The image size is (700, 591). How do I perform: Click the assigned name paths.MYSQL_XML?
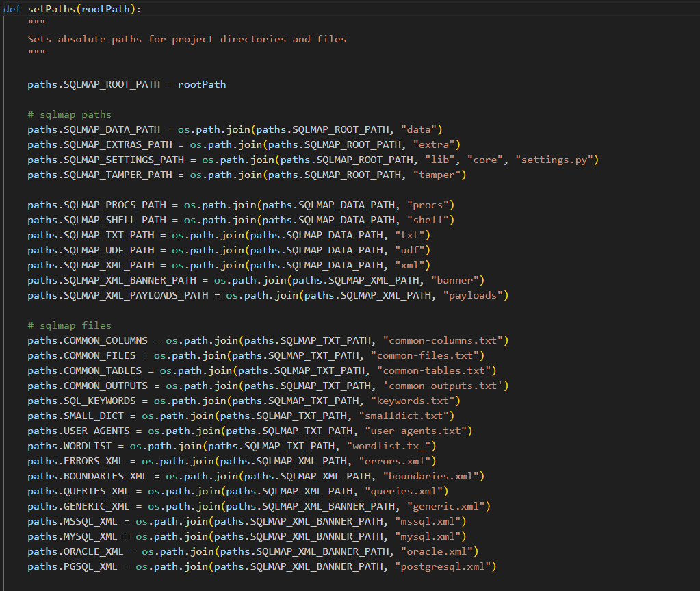coord(73,536)
